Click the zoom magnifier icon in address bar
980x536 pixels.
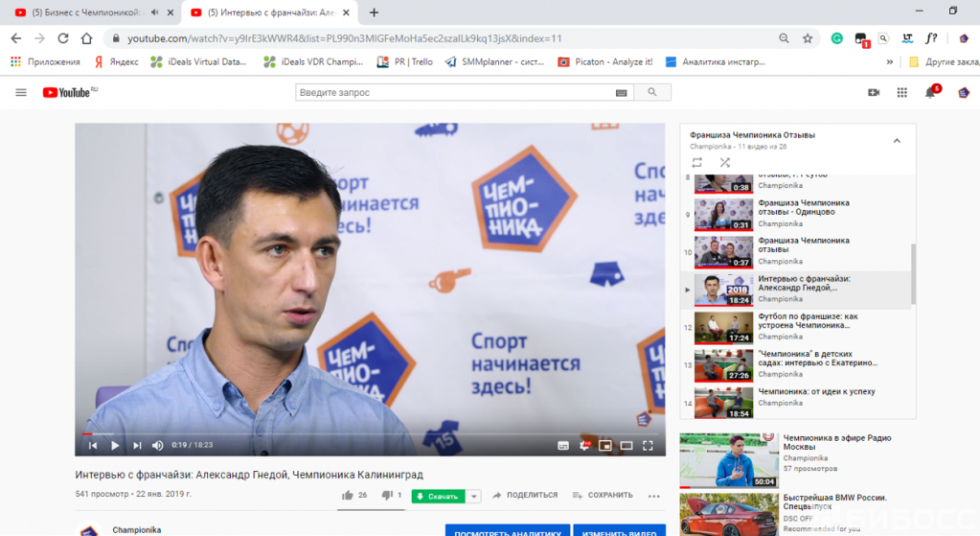784,38
